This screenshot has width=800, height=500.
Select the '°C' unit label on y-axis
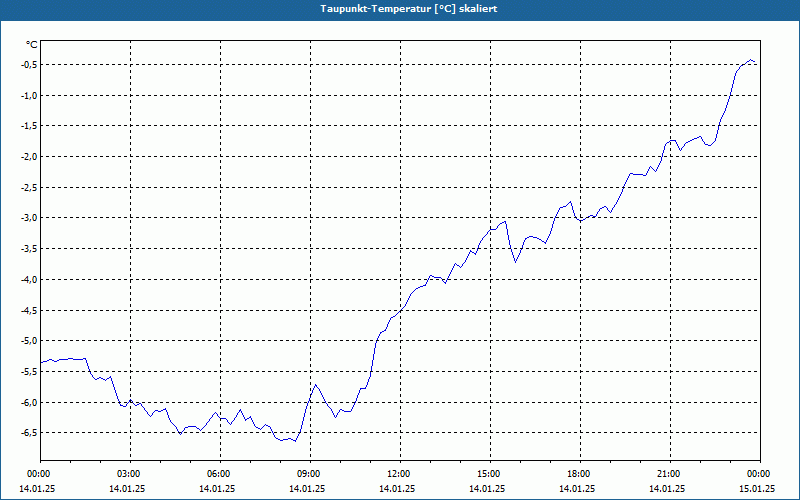(32, 45)
